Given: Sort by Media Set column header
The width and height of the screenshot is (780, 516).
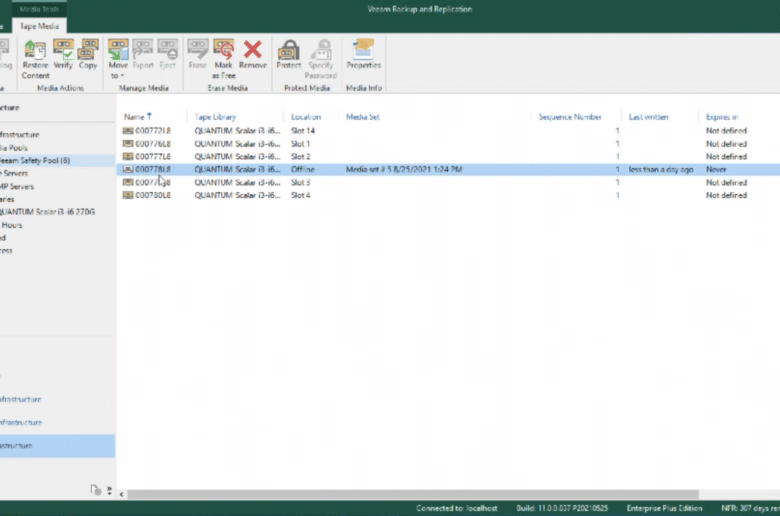Looking at the screenshot, I should tap(363, 117).
